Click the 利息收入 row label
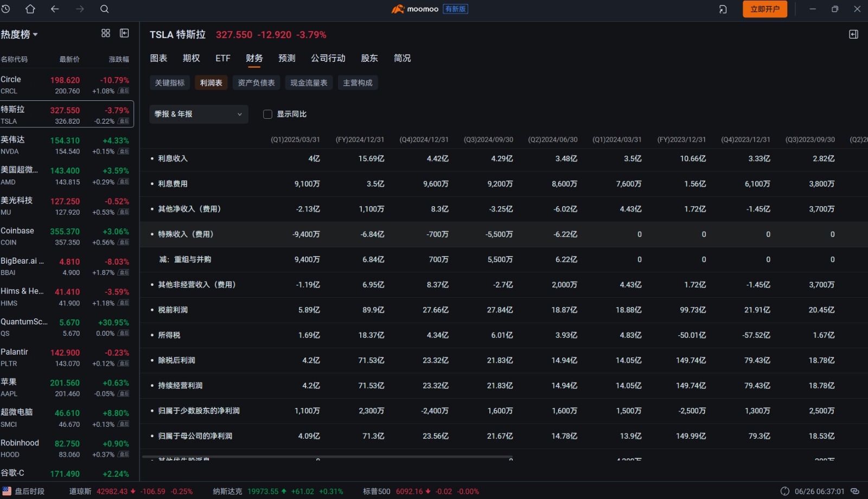The image size is (868, 499). pyautogui.click(x=173, y=158)
